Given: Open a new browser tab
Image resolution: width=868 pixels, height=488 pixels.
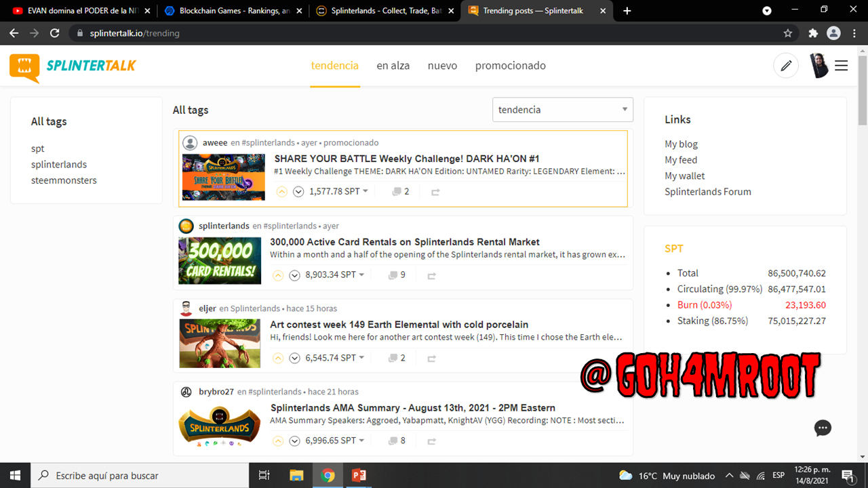Looking at the screenshot, I should 627,11.
